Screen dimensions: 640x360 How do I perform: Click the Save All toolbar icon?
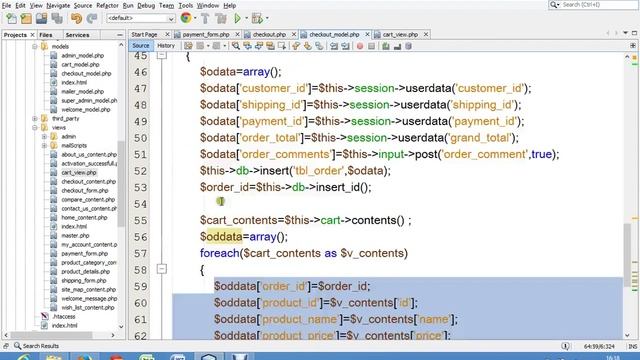57,18
